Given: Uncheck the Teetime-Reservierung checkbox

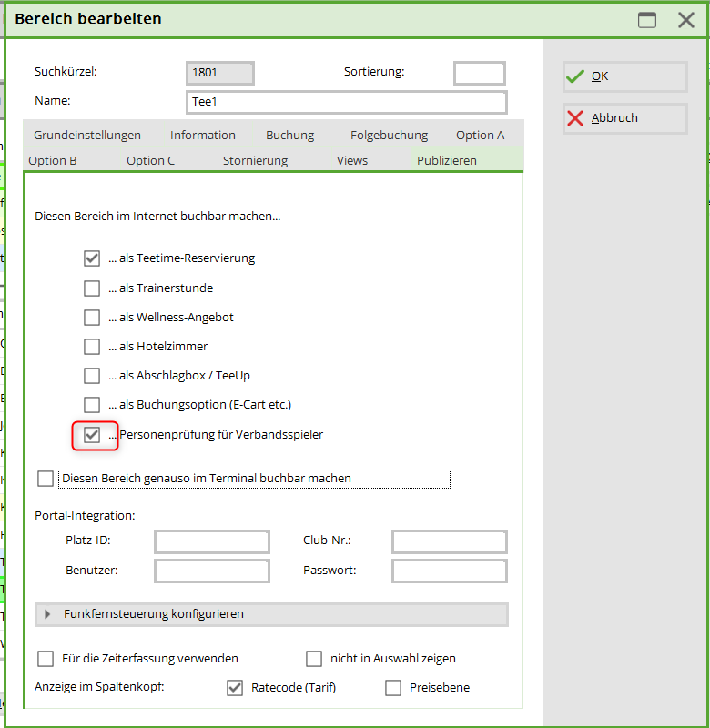Looking at the screenshot, I should (x=92, y=258).
